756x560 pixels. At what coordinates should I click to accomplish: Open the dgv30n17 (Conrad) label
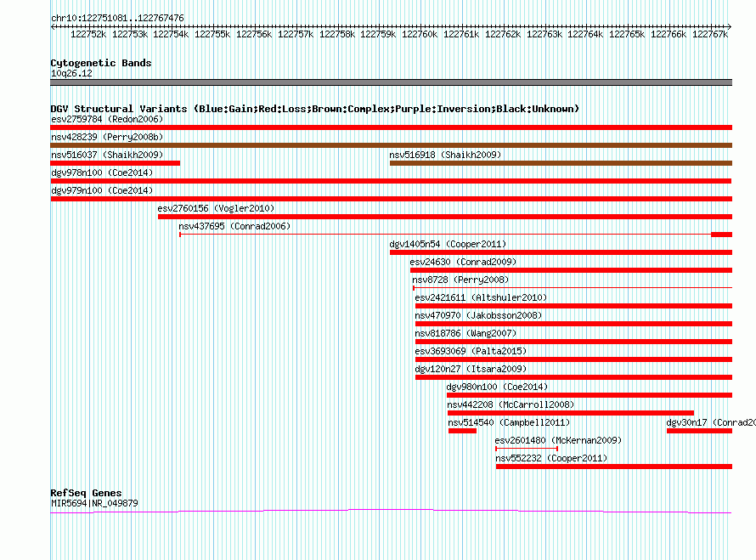pyautogui.click(x=711, y=422)
